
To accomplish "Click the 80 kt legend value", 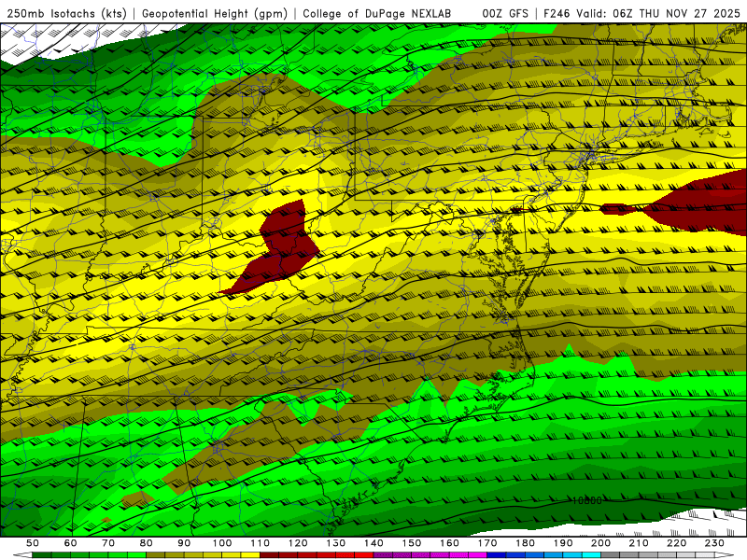I will click(x=147, y=543).
